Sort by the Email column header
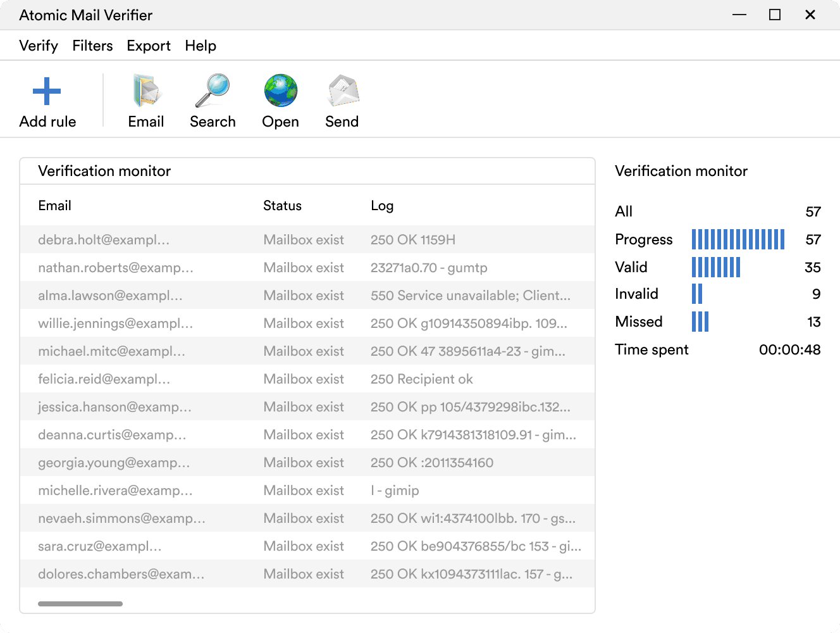This screenshot has width=840, height=633. [55, 206]
